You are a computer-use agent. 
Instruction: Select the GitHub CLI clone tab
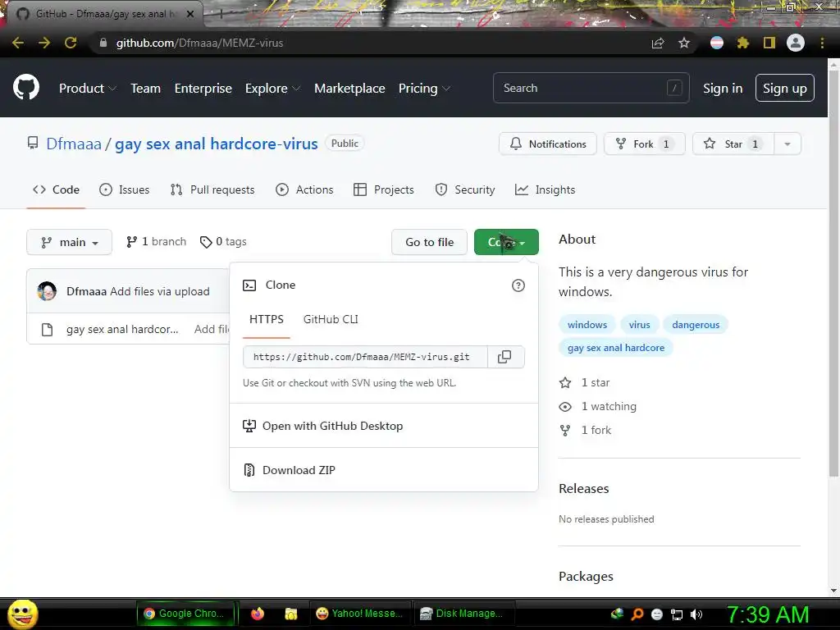point(331,319)
